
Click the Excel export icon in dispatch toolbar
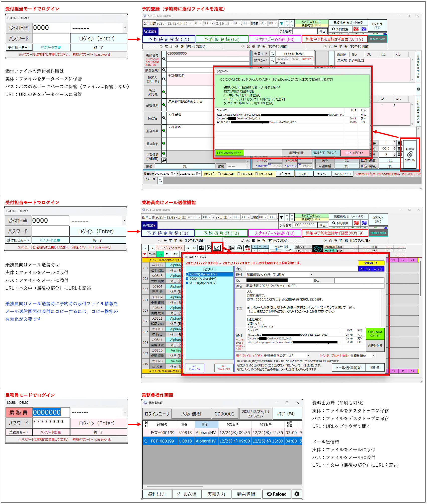(x=201, y=248)
